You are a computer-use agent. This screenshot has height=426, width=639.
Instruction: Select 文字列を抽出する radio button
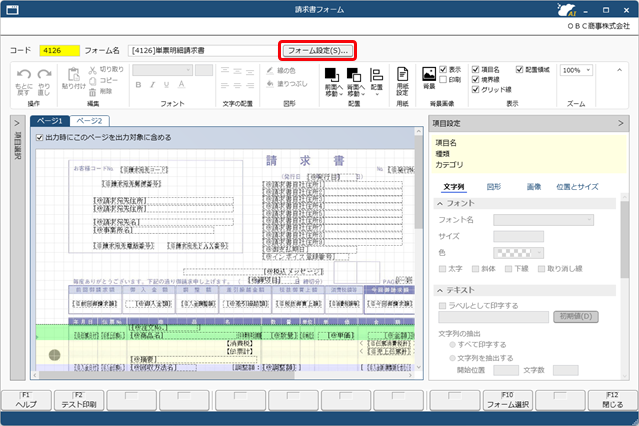452,358
